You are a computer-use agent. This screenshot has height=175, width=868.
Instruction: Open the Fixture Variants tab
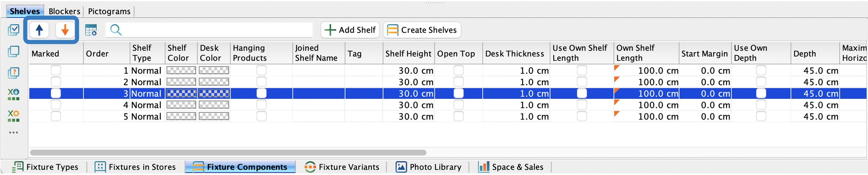click(342, 167)
